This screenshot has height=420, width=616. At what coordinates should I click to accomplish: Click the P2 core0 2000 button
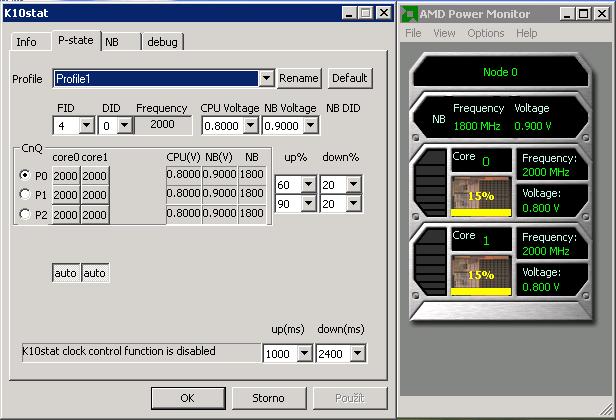pos(66,215)
